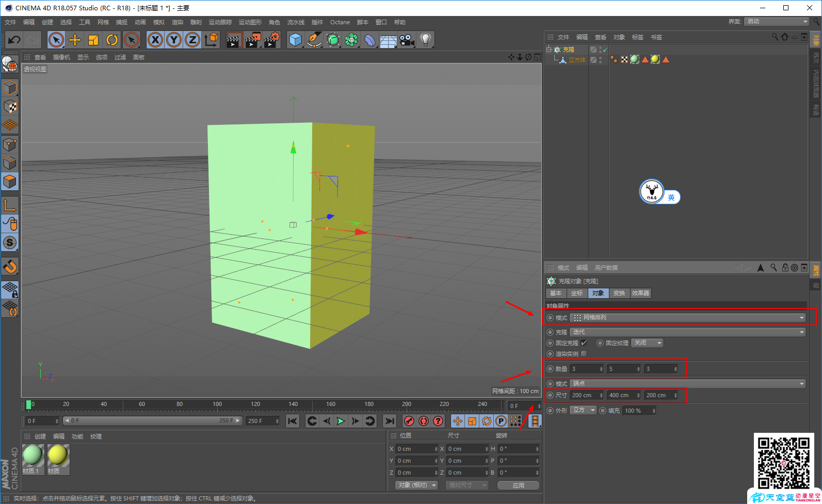Open the spline pen tool
Image resolution: width=822 pixels, height=504 pixels.
(x=314, y=40)
